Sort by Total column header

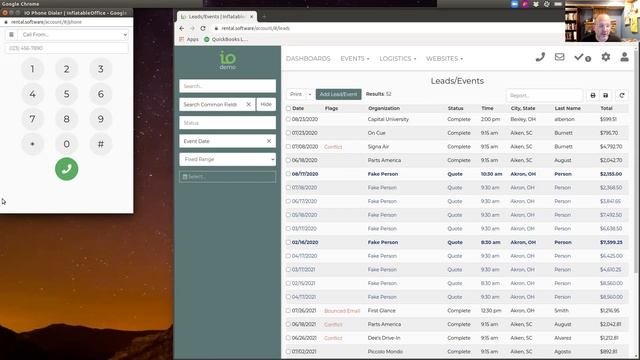pos(606,109)
